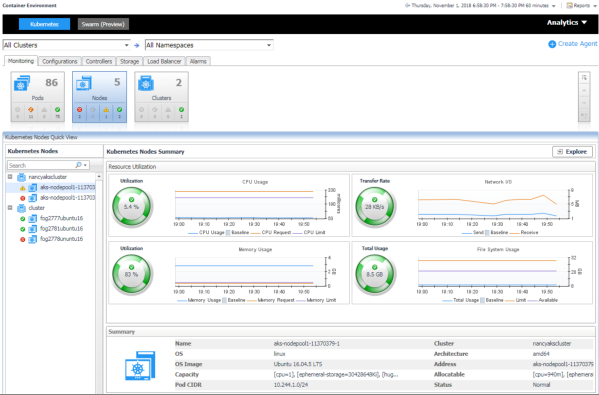This screenshot has width=599, height=395.
Task: Switch to the Load Balancer tab
Action: click(x=164, y=61)
